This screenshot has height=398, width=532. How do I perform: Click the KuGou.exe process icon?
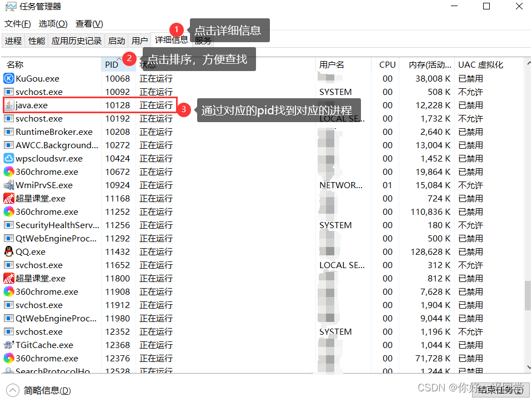(x=8, y=79)
